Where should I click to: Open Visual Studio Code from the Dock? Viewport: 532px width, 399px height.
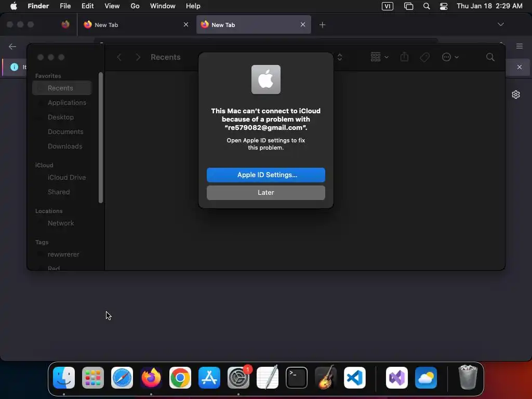[x=354, y=378]
